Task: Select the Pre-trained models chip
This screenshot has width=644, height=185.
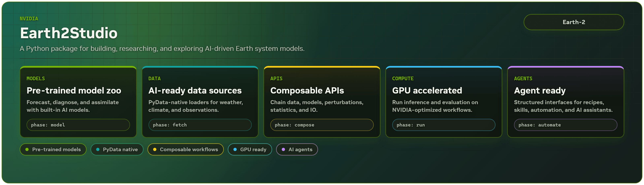Action: (53, 149)
